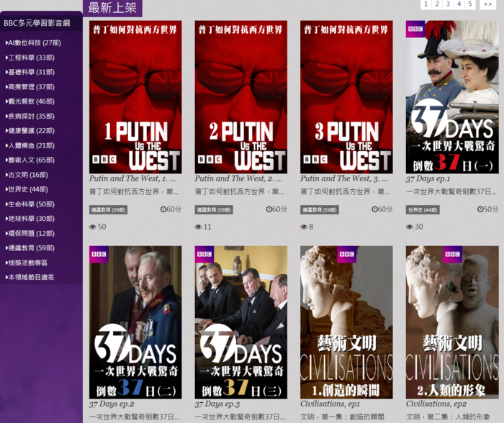Click the 37 Days ep.3 title
The image size is (504, 423).
tap(217, 404)
